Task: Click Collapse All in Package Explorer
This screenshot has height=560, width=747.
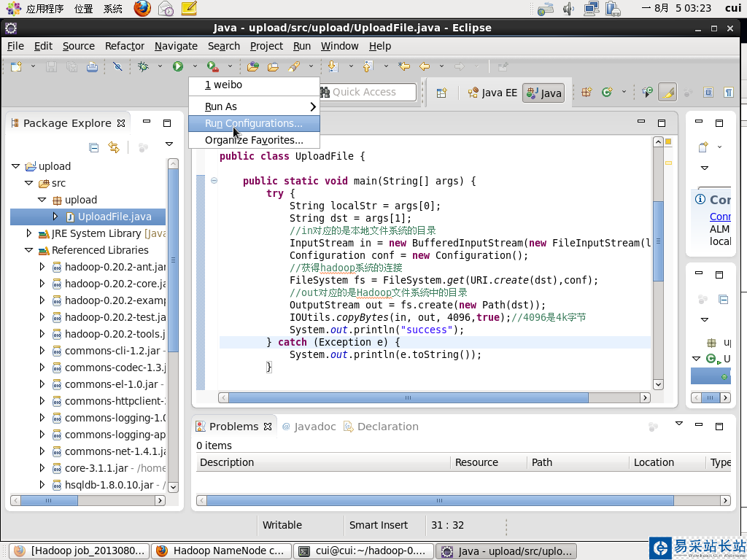Action: [93, 147]
